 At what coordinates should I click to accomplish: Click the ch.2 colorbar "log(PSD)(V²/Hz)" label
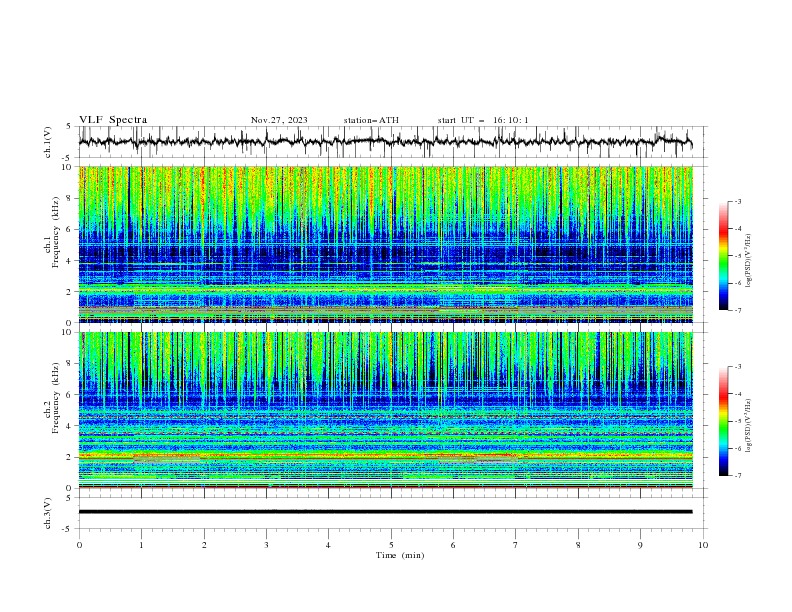click(748, 426)
